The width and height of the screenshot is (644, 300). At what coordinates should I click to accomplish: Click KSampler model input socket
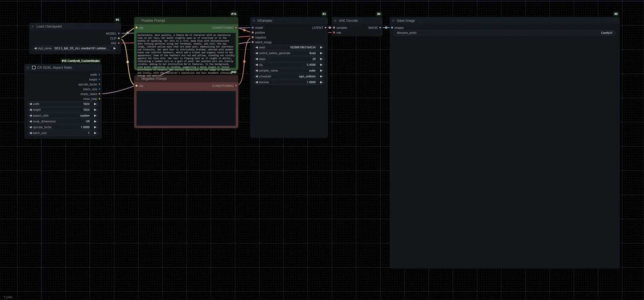[x=252, y=28]
